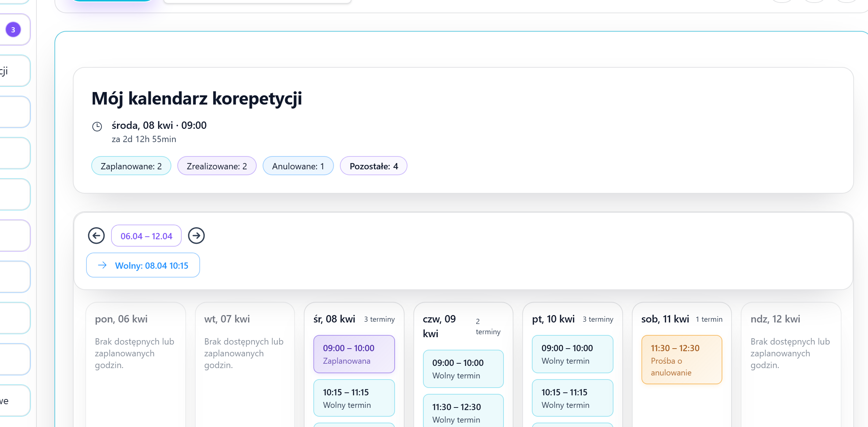The image size is (868, 427).
Task: Open Saturday 11:30 – 12:30 Prośba o anulowanie
Action: [682, 360]
